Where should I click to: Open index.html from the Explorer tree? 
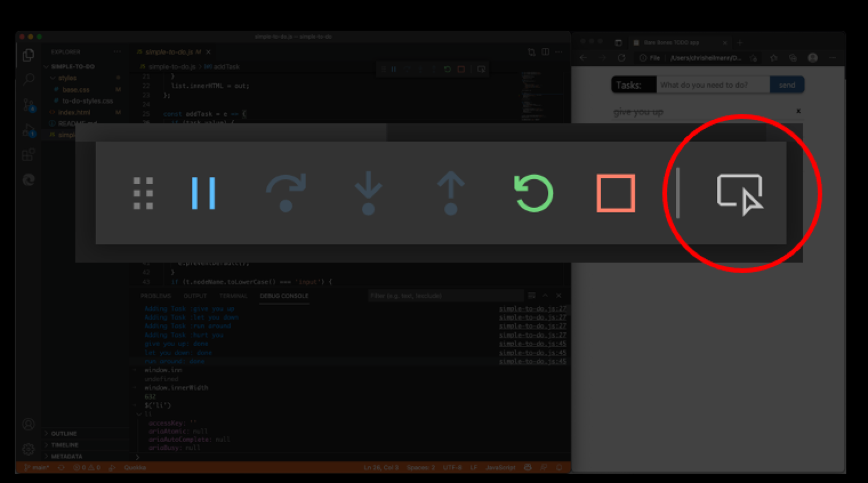pyautogui.click(x=74, y=112)
